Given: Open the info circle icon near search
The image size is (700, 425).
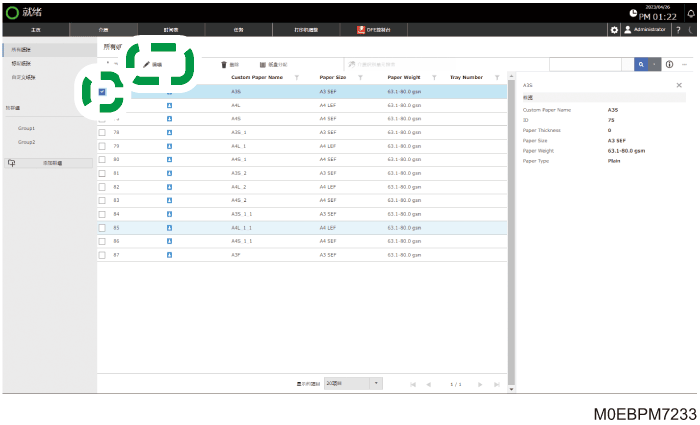Looking at the screenshot, I should (669, 65).
